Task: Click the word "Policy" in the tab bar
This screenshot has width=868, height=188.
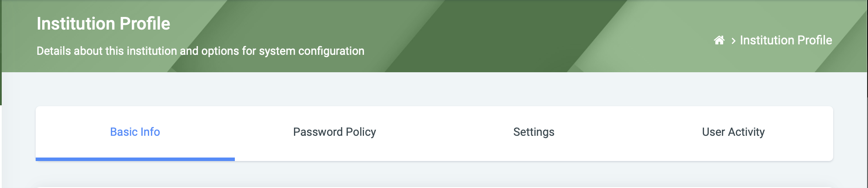Action: pyautogui.click(x=361, y=132)
